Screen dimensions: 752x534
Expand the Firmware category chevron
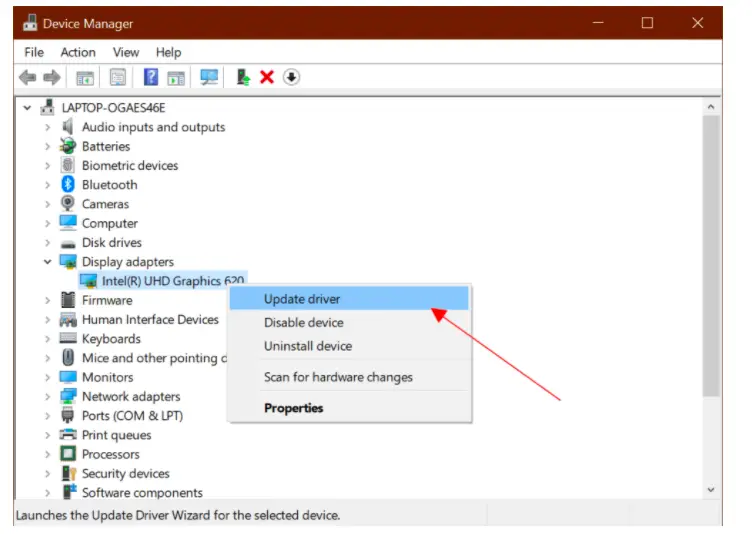coord(47,300)
